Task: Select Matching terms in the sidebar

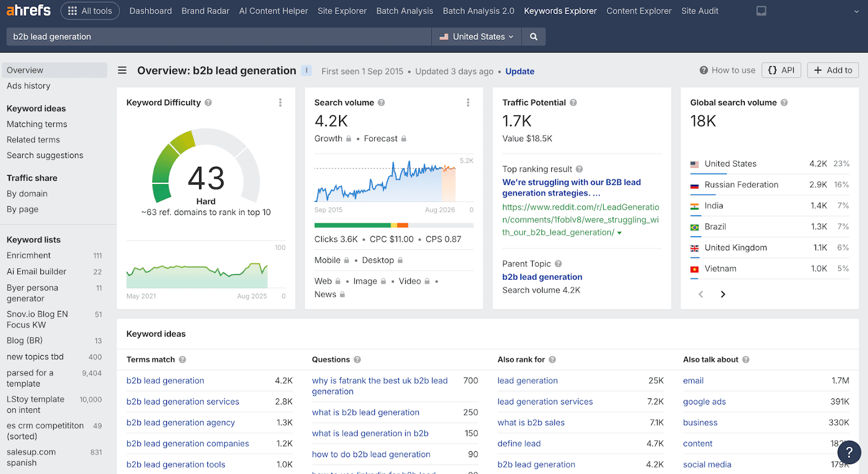Action: point(37,124)
